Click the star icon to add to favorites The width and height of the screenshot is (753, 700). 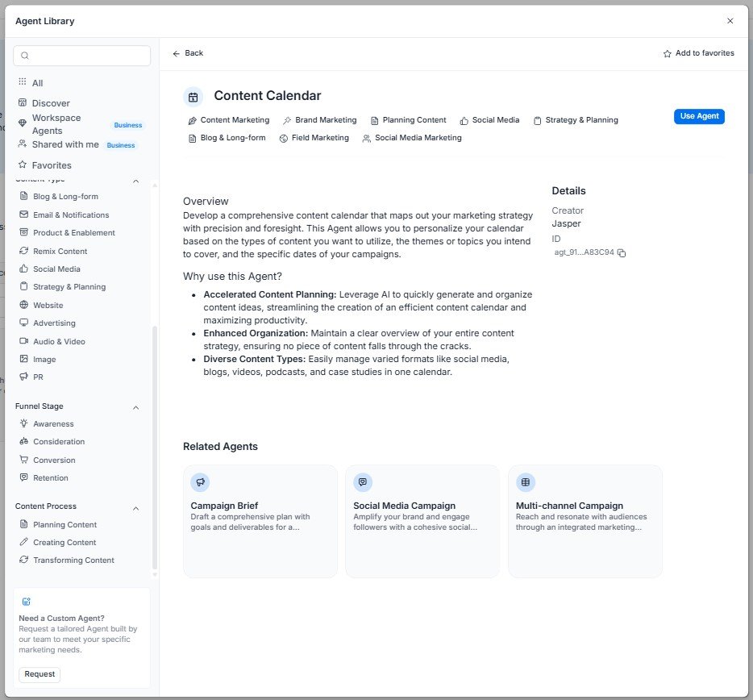(x=667, y=53)
